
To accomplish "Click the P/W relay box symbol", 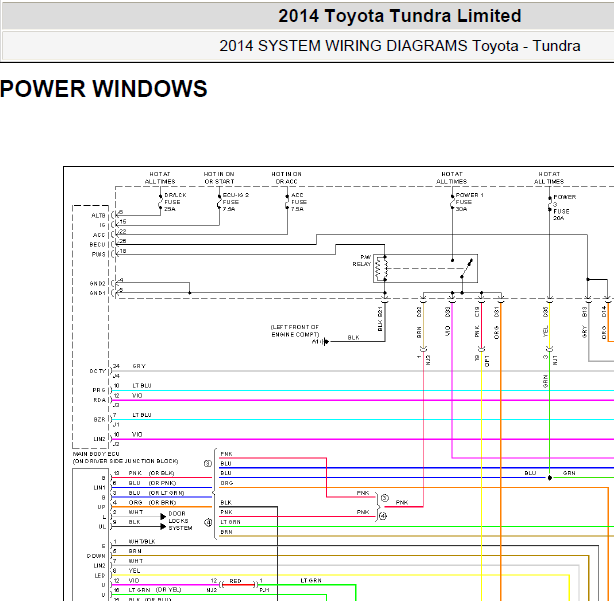I will (425, 268).
